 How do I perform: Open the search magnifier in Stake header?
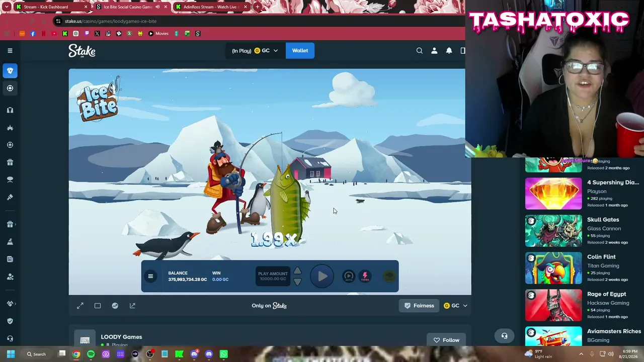tap(420, 50)
